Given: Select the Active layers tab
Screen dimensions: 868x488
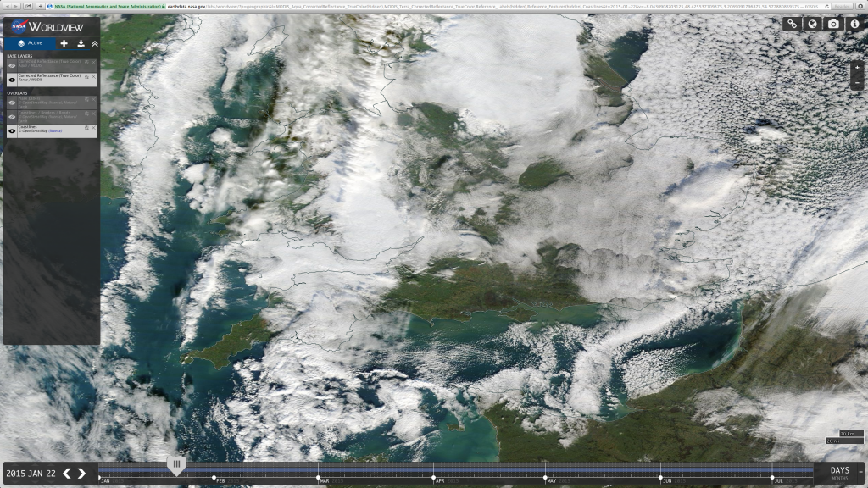Looking at the screenshot, I should click(x=30, y=43).
